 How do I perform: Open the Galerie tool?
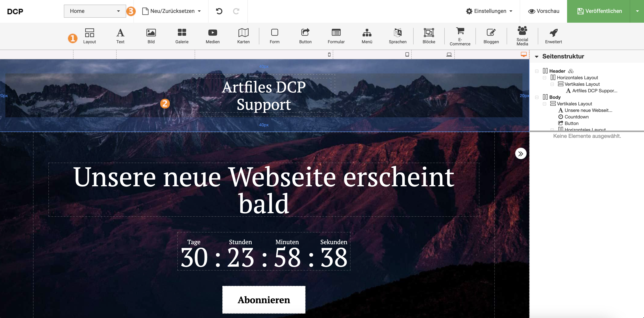coord(182,36)
